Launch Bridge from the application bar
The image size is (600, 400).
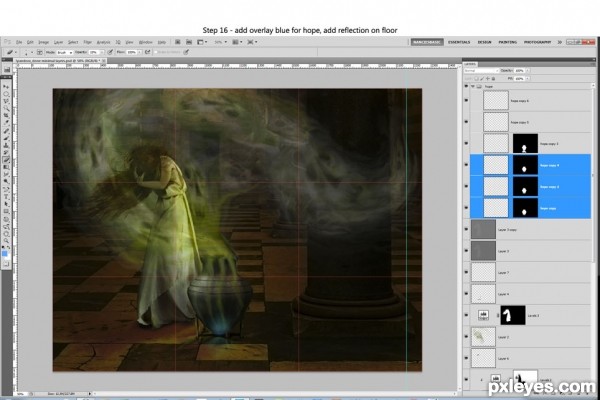(178, 42)
